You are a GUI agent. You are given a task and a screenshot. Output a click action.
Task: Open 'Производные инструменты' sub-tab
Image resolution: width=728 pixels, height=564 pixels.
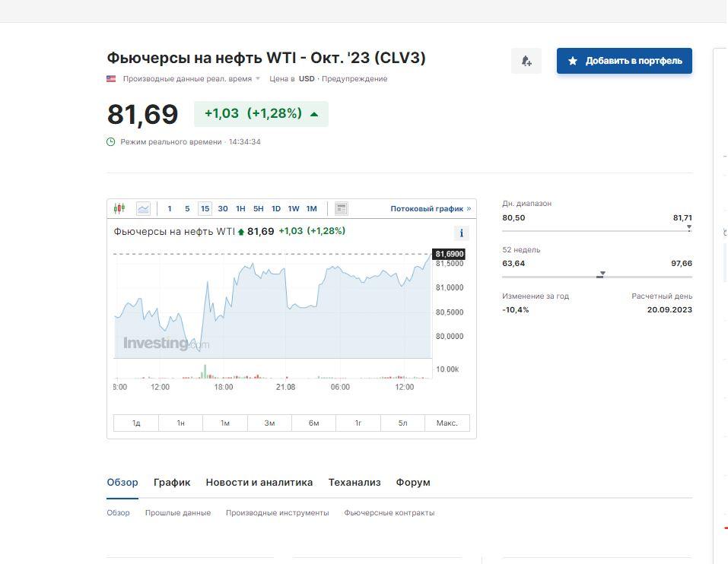pyautogui.click(x=277, y=512)
